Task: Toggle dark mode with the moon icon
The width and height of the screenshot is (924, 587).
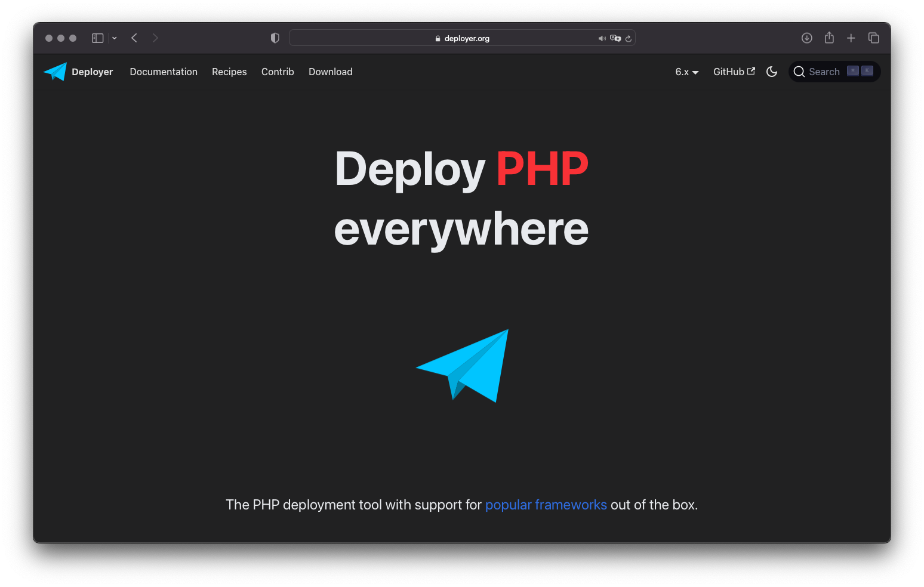Action: [772, 72]
